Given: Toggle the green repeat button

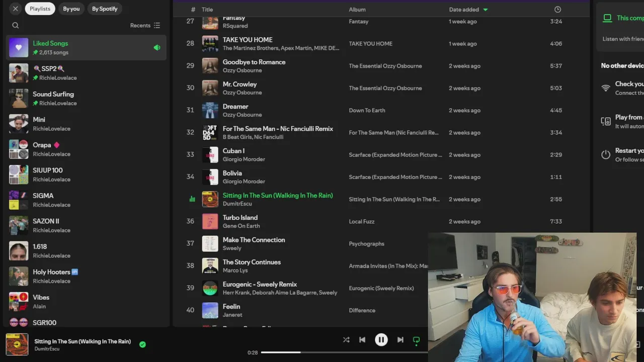Looking at the screenshot, I should tap(416, 340).
